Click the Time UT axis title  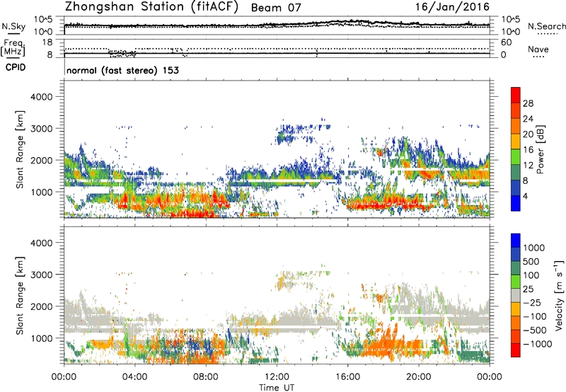(277, 388)
